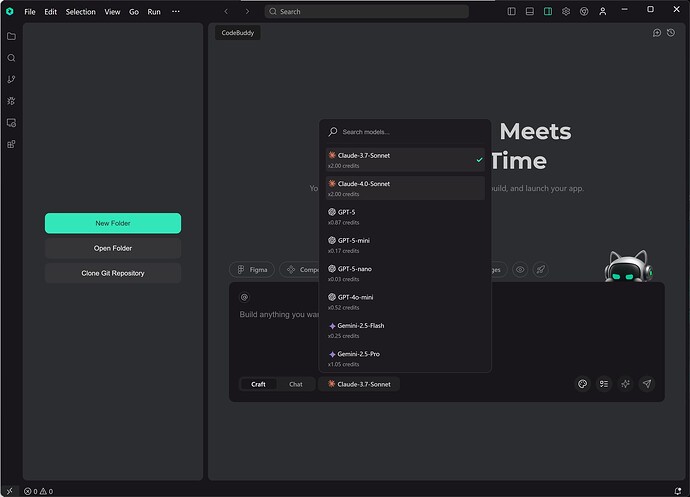Start a new chat with plus bubble icon

point(657,33)
